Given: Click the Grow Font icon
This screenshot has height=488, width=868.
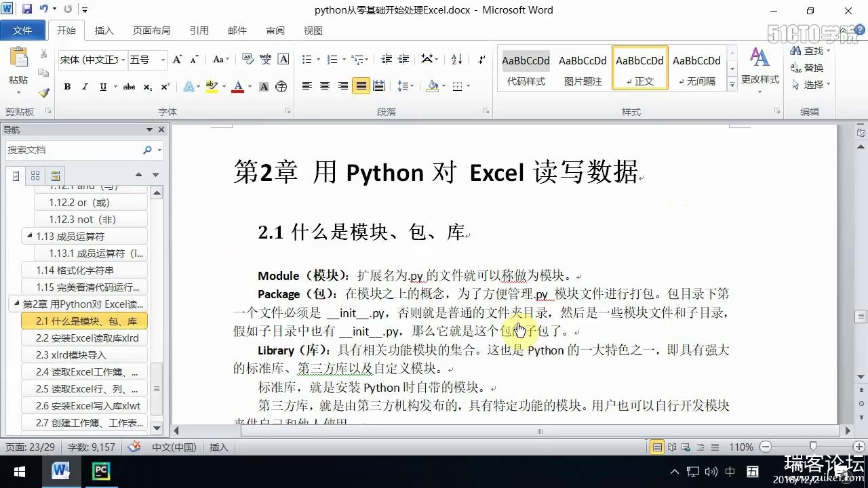Looking at the screenshot, I should coord(178,60).
